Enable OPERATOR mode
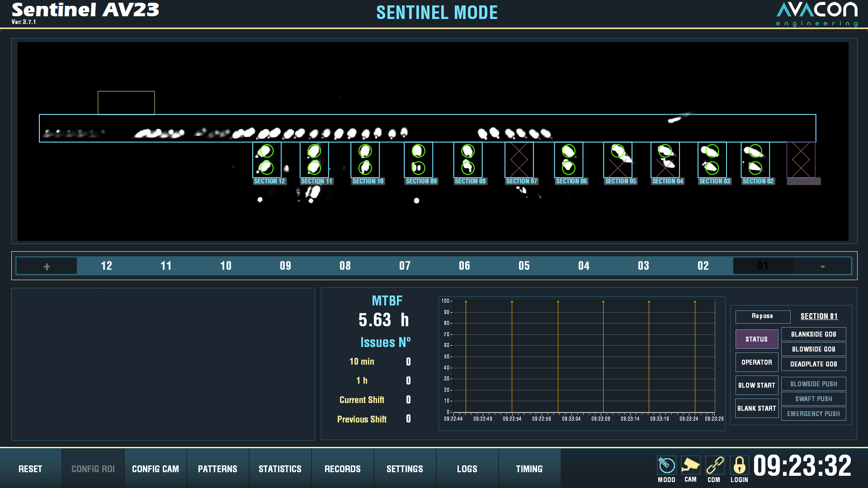Screen dimensions: 868x488 [x=756, y=362]
